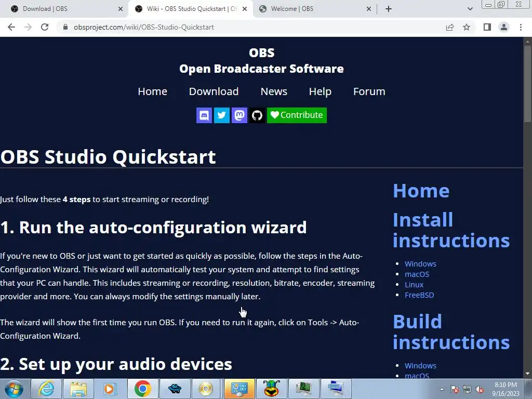Click the browser forward arrow

pyautogui.click(x=28, y=27)
